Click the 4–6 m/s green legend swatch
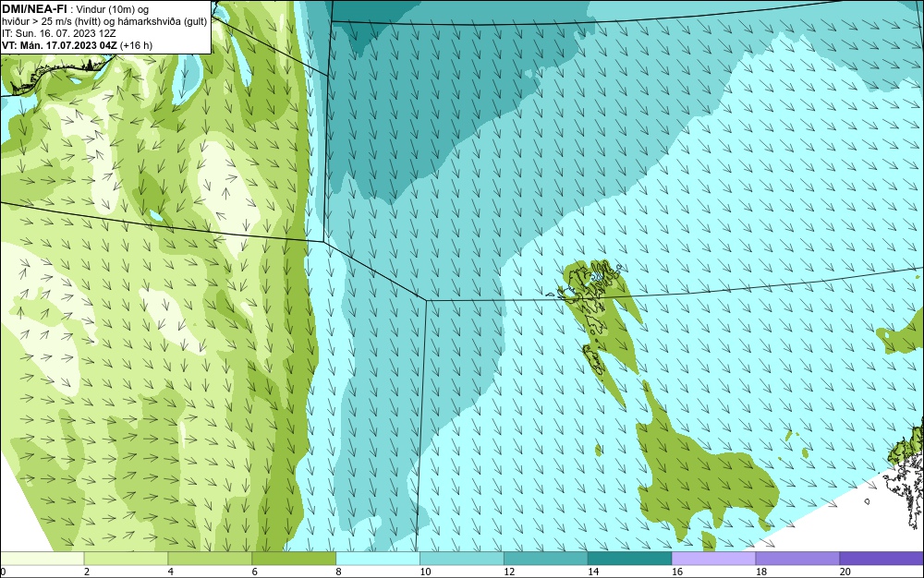The height and width of the screenshot is (578, 924). pos(210,558)
